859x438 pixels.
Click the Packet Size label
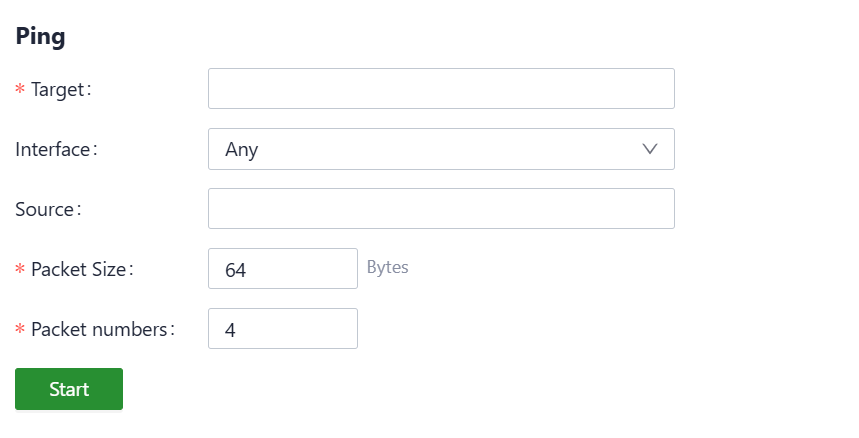coord(81,269)
